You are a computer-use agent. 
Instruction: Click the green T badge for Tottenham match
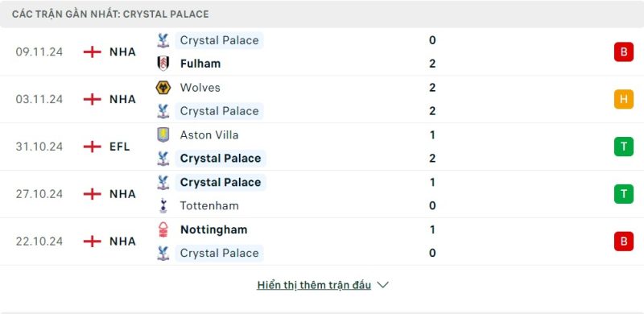coord(623,194)
